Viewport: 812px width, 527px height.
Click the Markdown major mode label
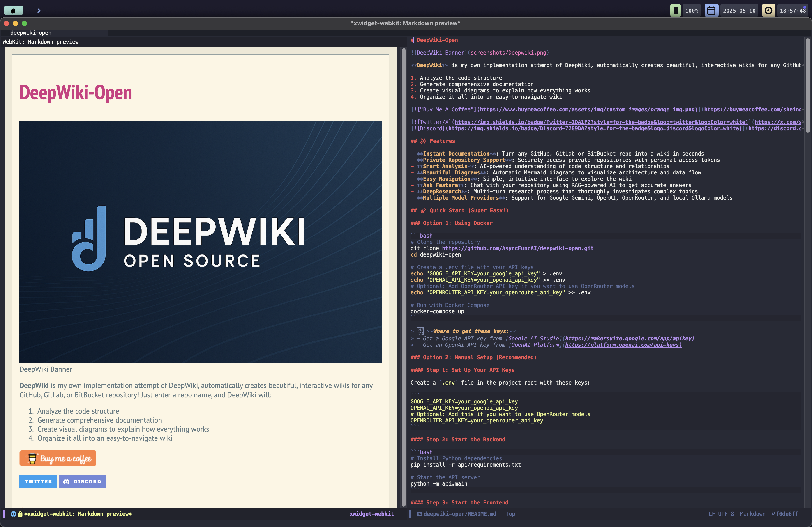[x=752, y=514]
